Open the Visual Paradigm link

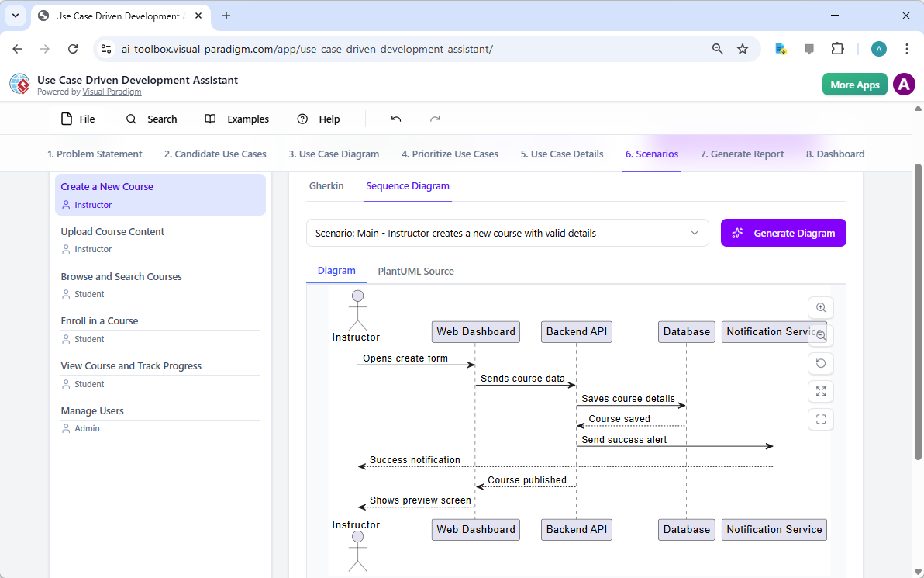pos(112,91)
